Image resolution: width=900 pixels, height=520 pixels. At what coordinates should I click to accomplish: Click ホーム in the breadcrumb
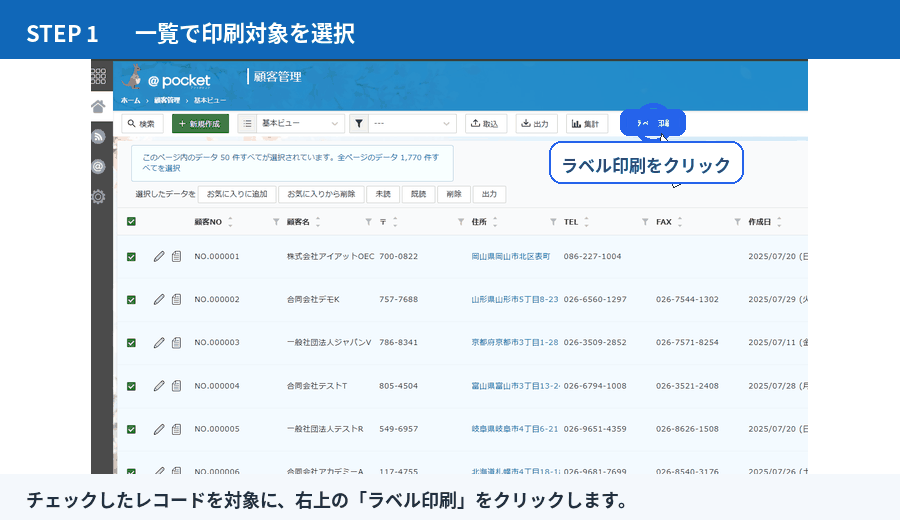click(x=130, y=100)
